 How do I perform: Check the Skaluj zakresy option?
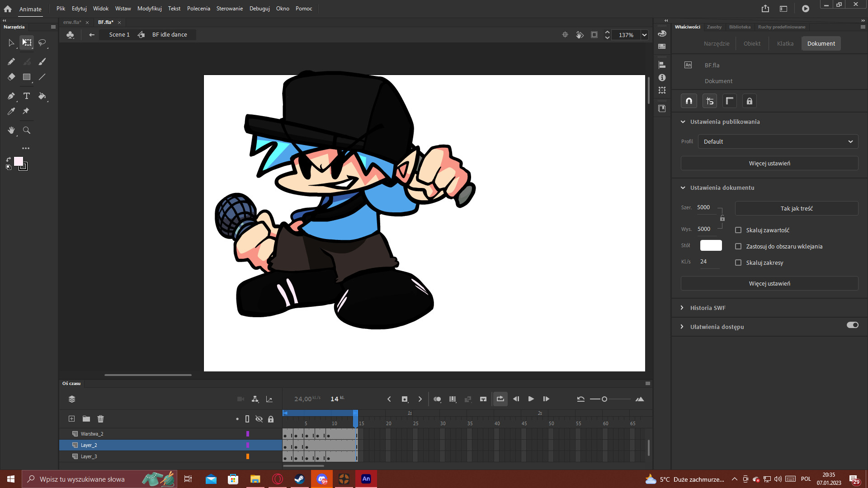point(738,263)
